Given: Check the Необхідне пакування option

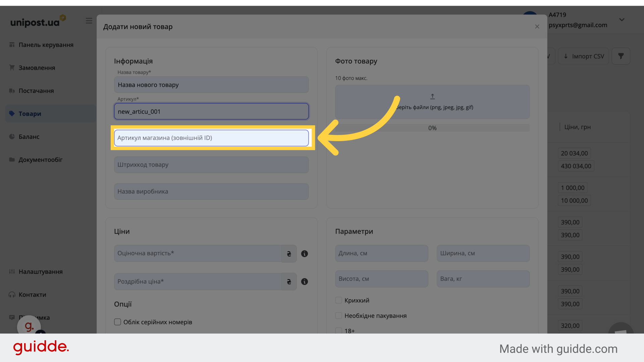Looking at the screenshot, I should 339,316.
